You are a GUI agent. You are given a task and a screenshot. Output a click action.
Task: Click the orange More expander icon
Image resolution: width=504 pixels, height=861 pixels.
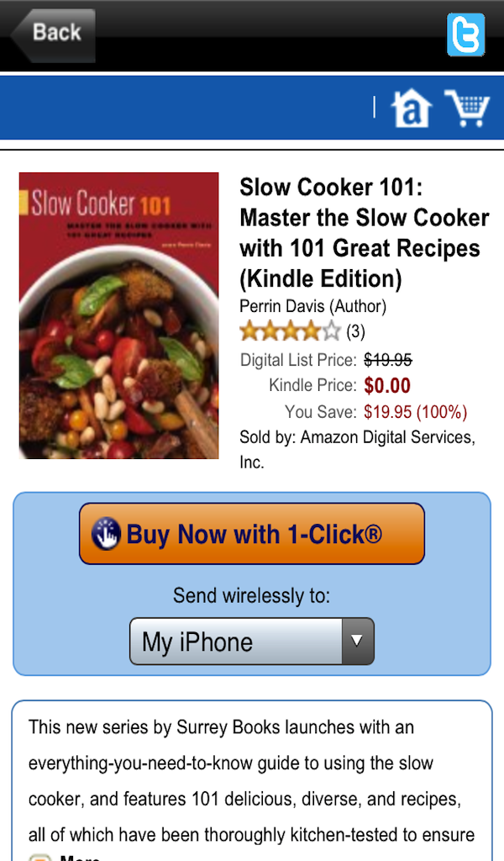(x=40, y=857)
